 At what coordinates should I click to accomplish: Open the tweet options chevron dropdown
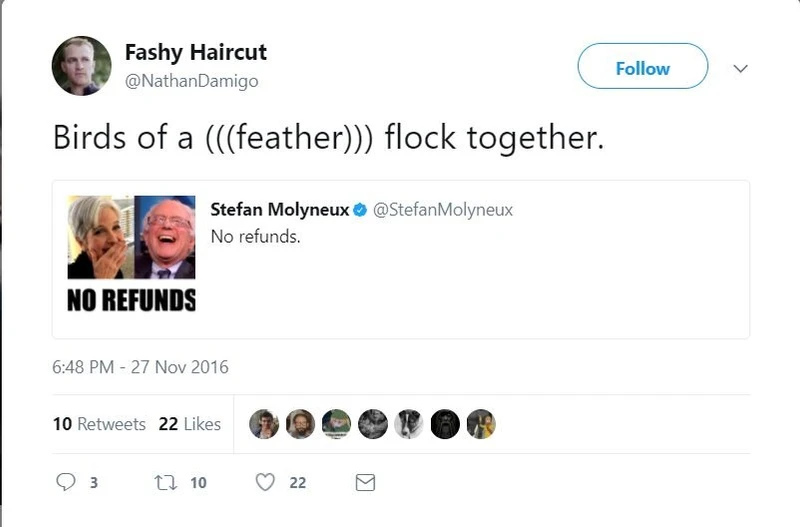pyautogui.click(x=741, y=69)
